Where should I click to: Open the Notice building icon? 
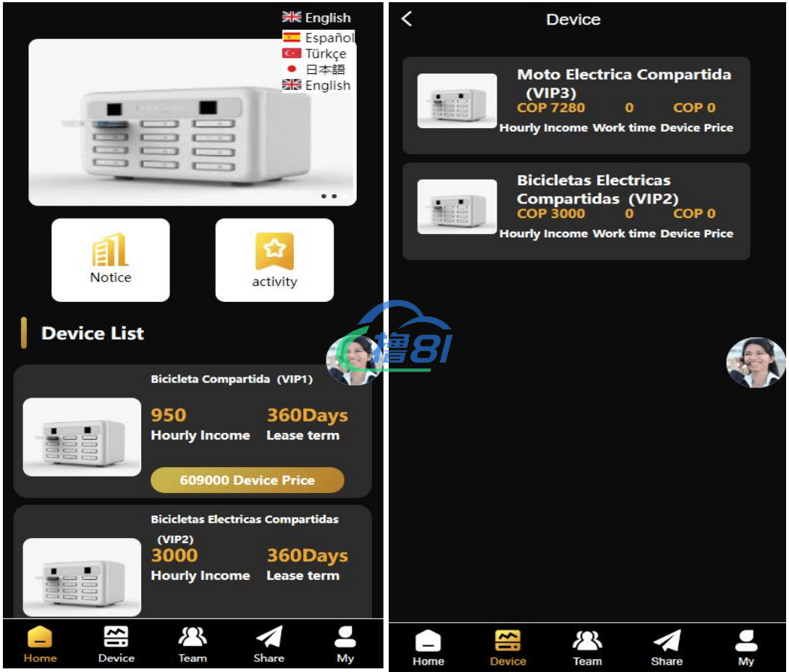(110, 251)
